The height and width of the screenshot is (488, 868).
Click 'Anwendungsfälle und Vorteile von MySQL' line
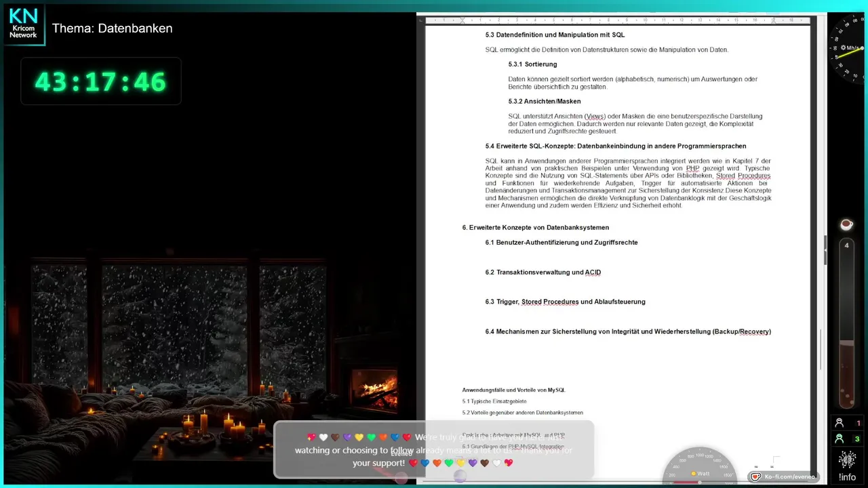[x=513, y=390]
